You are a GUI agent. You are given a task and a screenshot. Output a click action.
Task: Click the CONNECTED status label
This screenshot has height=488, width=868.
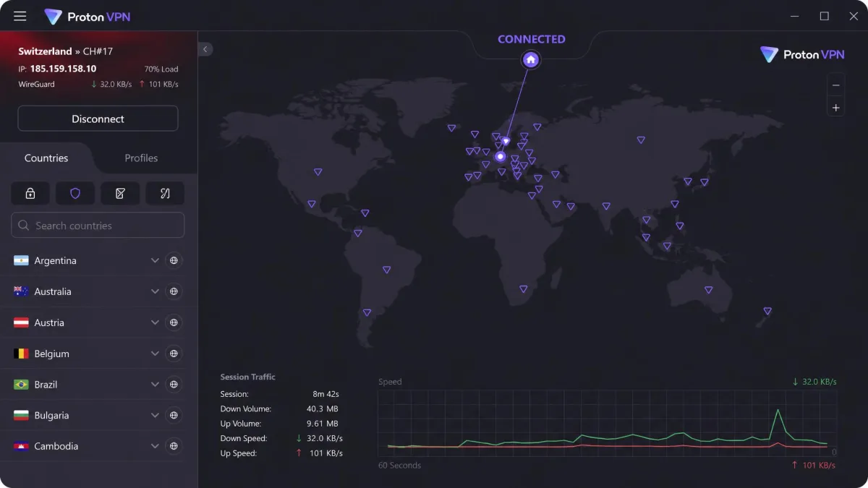click(532, 39)
